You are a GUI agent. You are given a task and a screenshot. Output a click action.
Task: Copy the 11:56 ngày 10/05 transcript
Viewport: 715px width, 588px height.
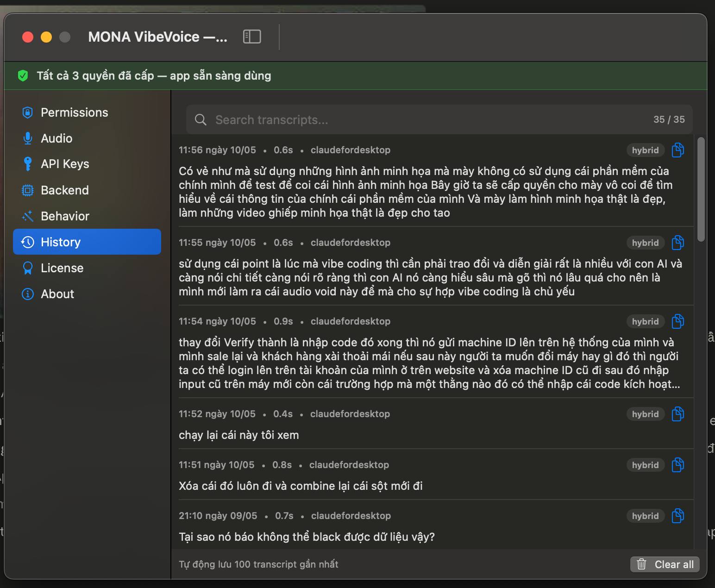[x=678, y=150]
